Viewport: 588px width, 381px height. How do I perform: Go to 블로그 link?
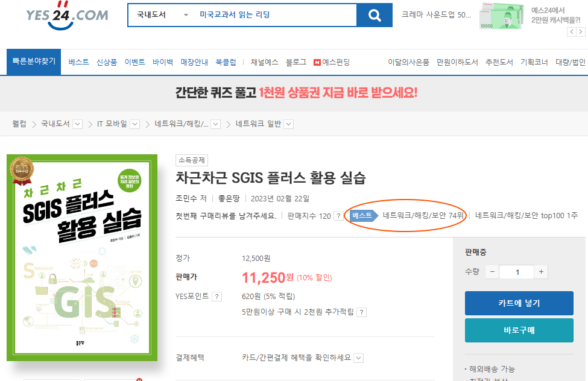pyautogui.click(x=296, y=62)
